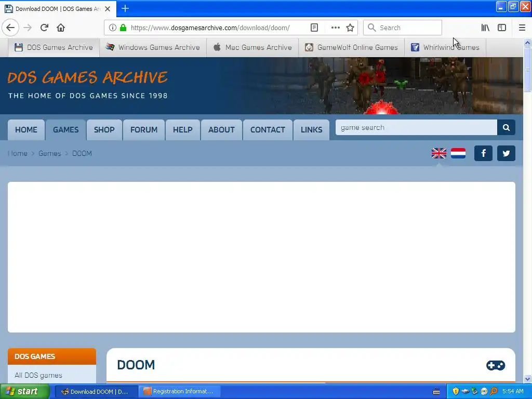Click the browser Search box
The height and width of the screenshot is (399, 532).
pyautogui.click(x=403, y=28)
